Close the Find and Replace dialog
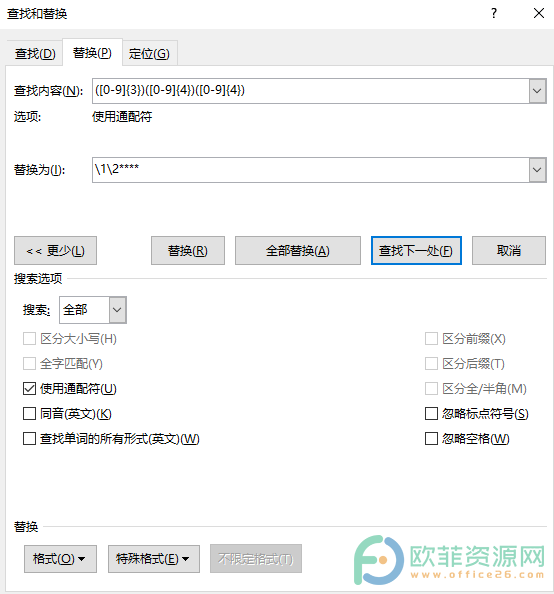Viewport: 554px width, 594px height. coord(538,14)
